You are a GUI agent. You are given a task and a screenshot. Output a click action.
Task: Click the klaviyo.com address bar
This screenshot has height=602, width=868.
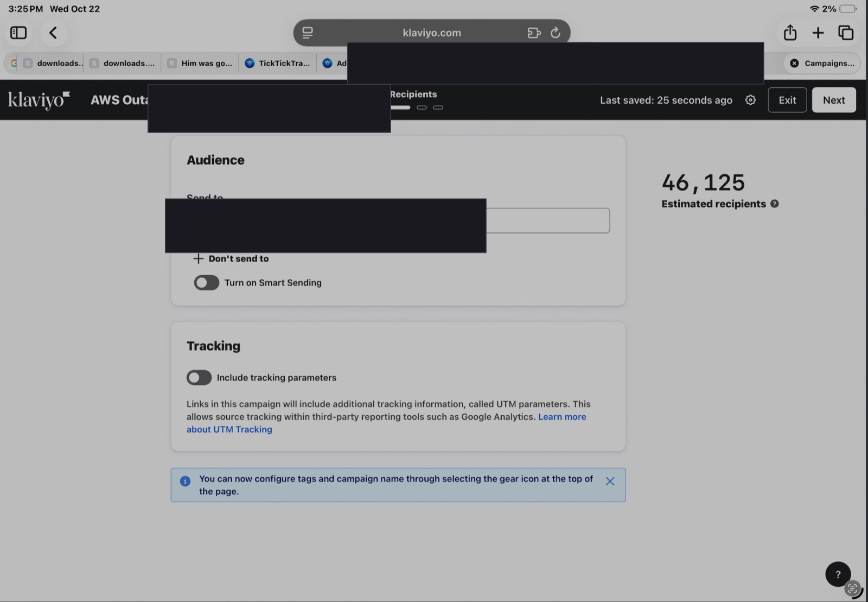point(432,33)
